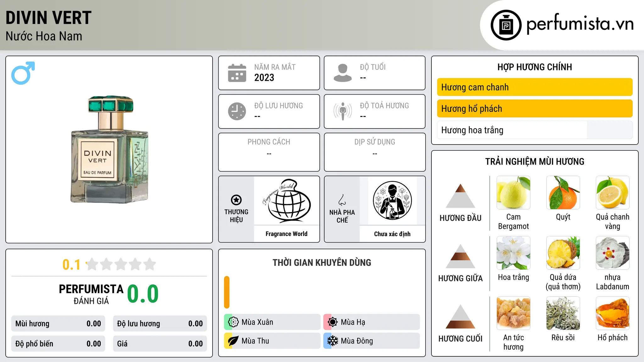644x362 pixels.
Task: Click the perfumer silhouette icon
Action: tap(392, 200)
